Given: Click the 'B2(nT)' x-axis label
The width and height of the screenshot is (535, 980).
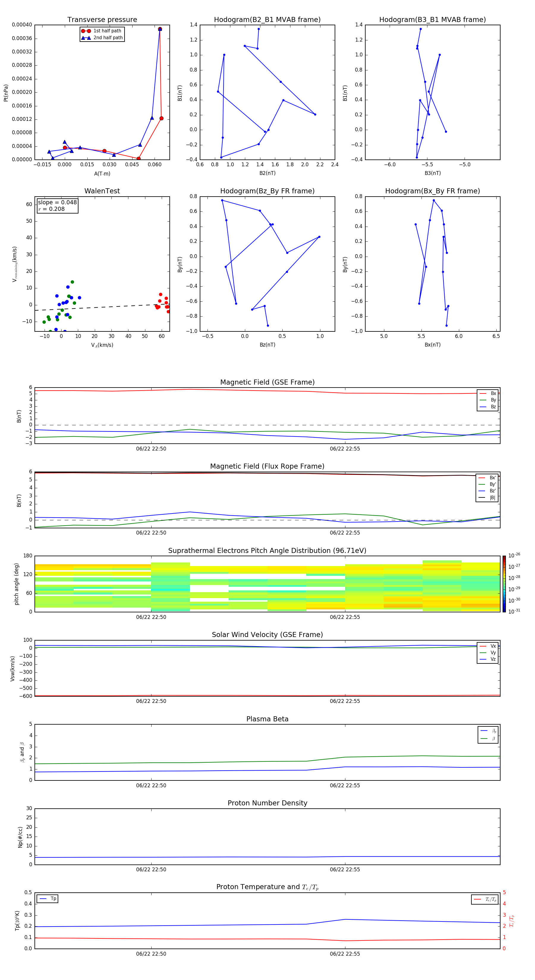Looking at the screenshot, I should point(267,173).
